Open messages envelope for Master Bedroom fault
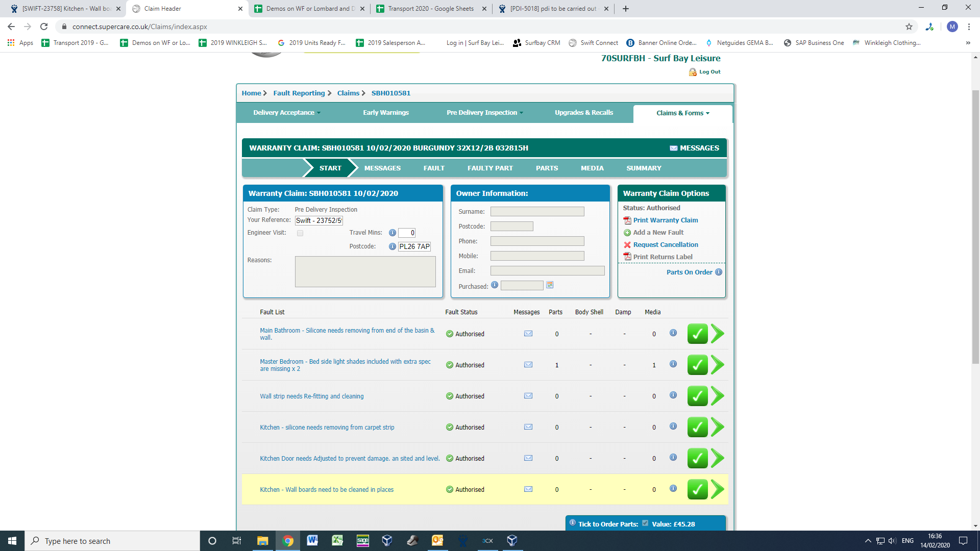 pyautogui.click(x=528, y=365)
